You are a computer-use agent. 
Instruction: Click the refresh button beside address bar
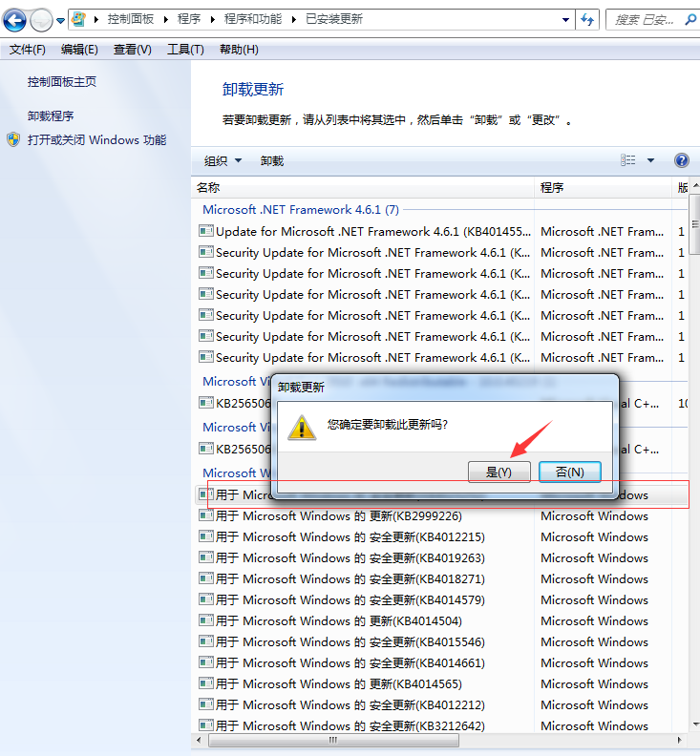click(587, 20)
